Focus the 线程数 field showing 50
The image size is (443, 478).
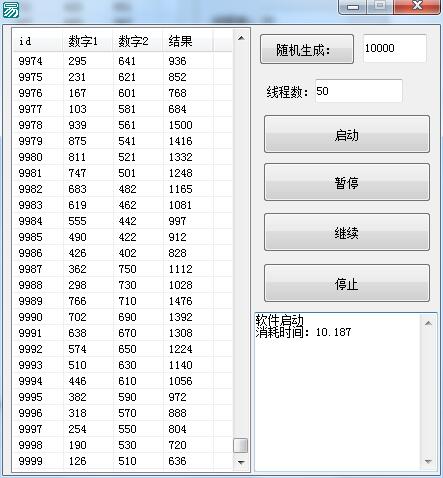click(359, 91)
